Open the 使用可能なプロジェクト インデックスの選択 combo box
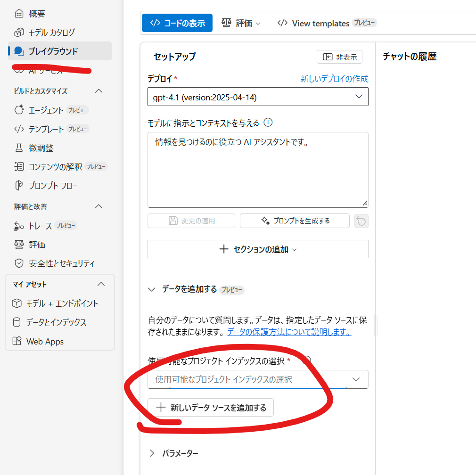Screen dimensions: 476x475 coord(258,379)
